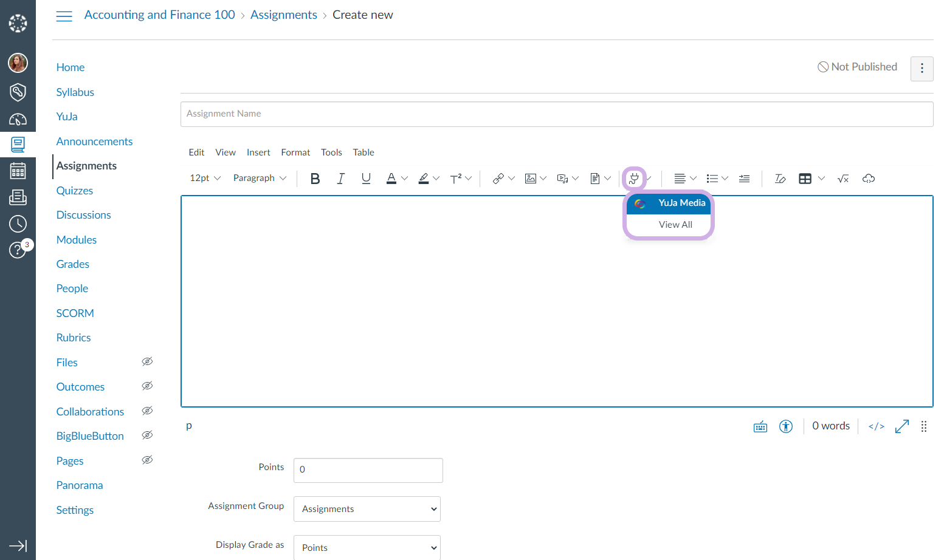The height and width of the screenshot is (560, 944).
Task: Toggle italic text formatting
Action: coord(340,179)
